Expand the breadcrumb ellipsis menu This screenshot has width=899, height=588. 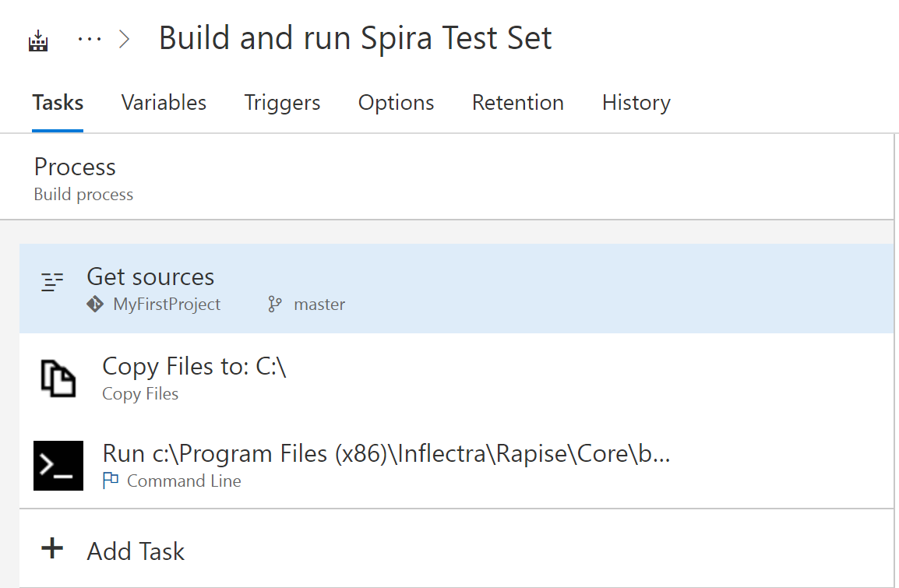90,40
